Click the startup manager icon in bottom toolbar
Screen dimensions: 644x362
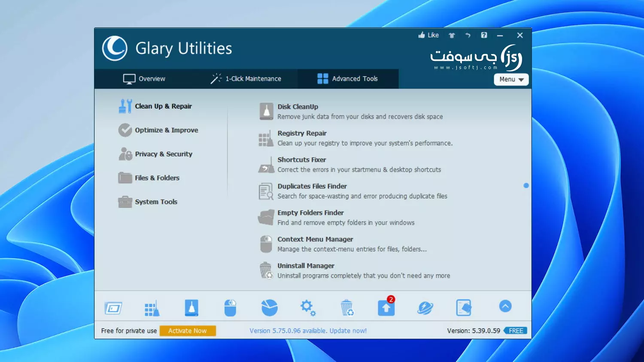coord(113,308)
